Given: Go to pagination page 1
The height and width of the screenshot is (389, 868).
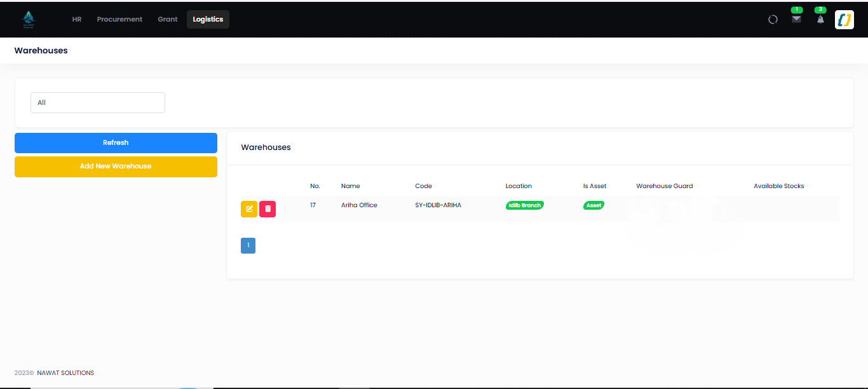Looking at the screenshot, I should [248, 245].
